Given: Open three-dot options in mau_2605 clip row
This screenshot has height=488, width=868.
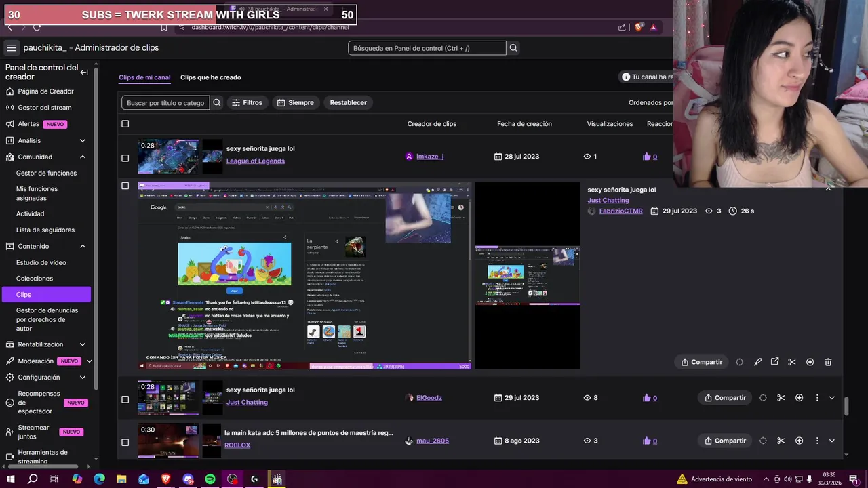Looking at the screenshot, I should (x=817, y=441).
